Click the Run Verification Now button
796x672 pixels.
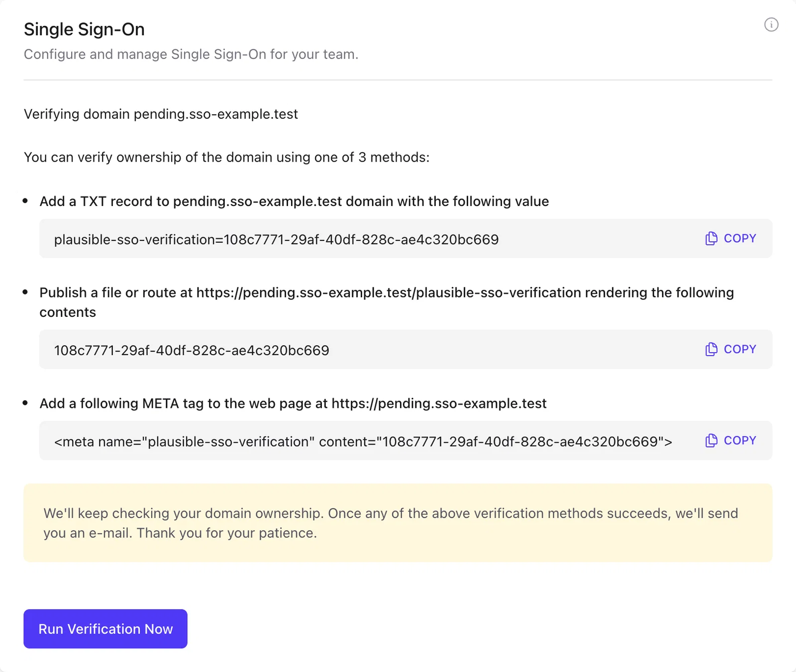coord(105,629)
